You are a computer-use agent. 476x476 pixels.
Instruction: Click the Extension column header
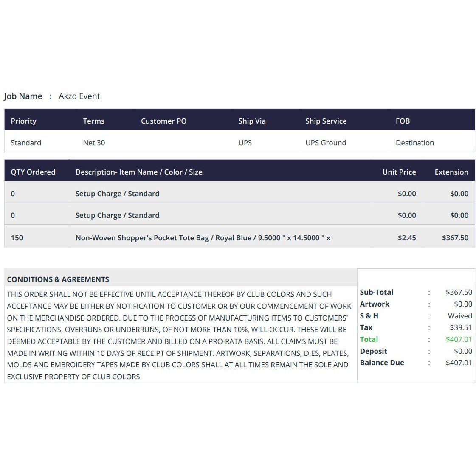pyautogui.click(x=451, y=172)
